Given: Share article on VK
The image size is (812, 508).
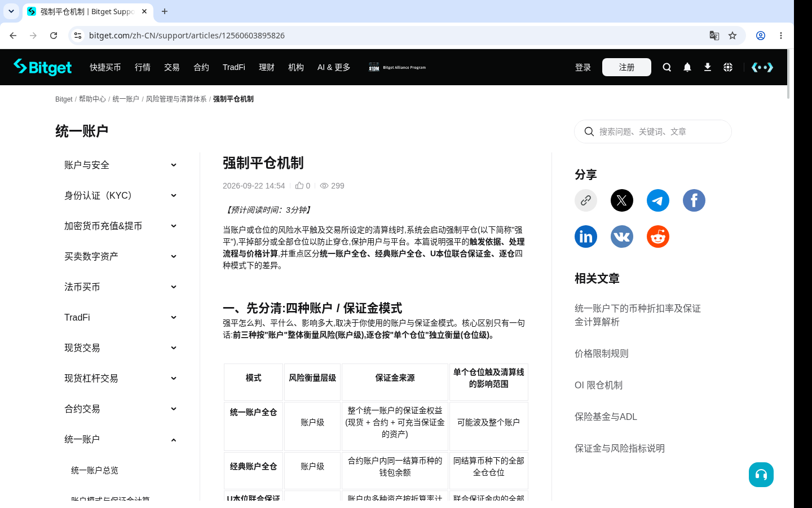Looking at the screenshot, I should coord(622,237).
